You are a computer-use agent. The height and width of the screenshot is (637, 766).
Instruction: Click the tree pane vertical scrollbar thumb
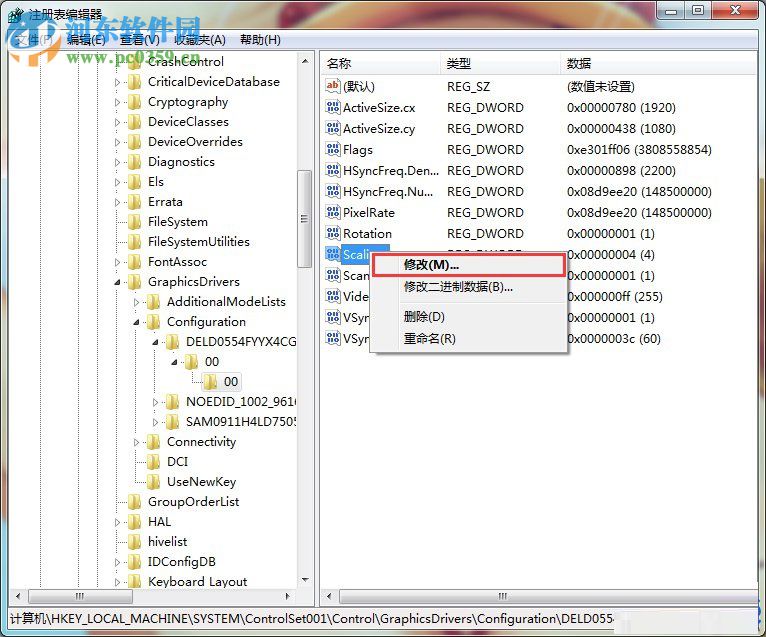tap(304, 218)
